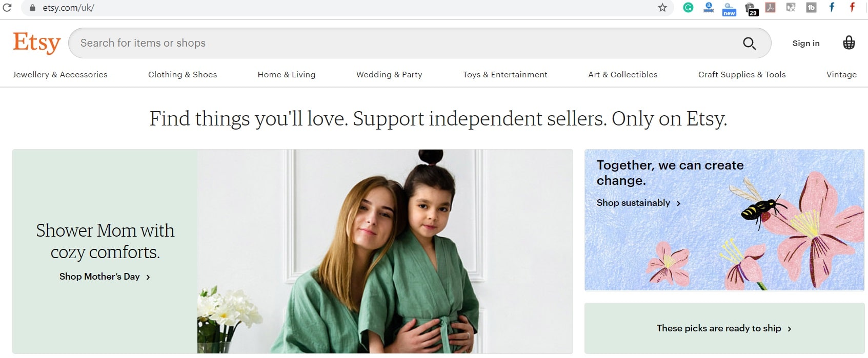Screen dimensions: 868x358
Task: Focus the Search for items or shops field
Action: (405, 43)
